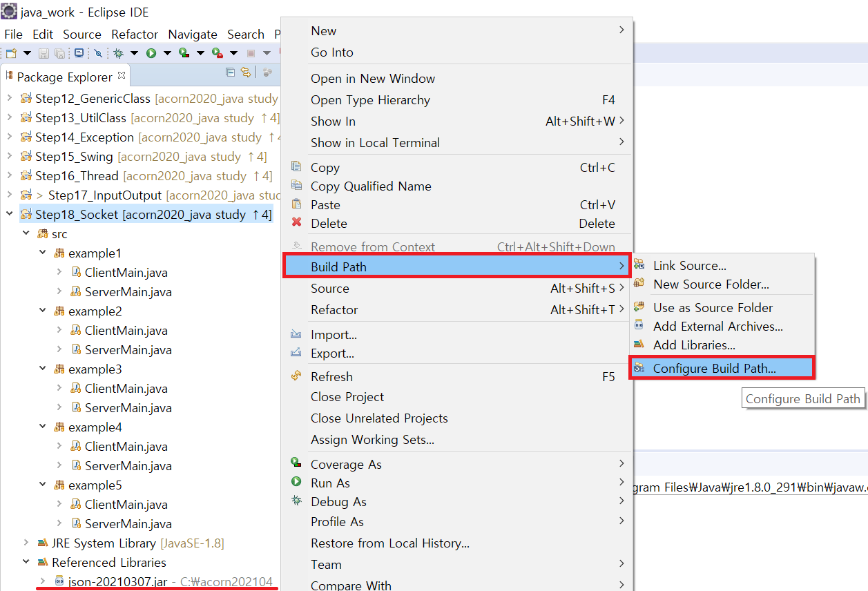Image resolution: width=868 pixels, height=591 pixels.
Task: Click the Debug As bug icon
Action: click(297, 501)
